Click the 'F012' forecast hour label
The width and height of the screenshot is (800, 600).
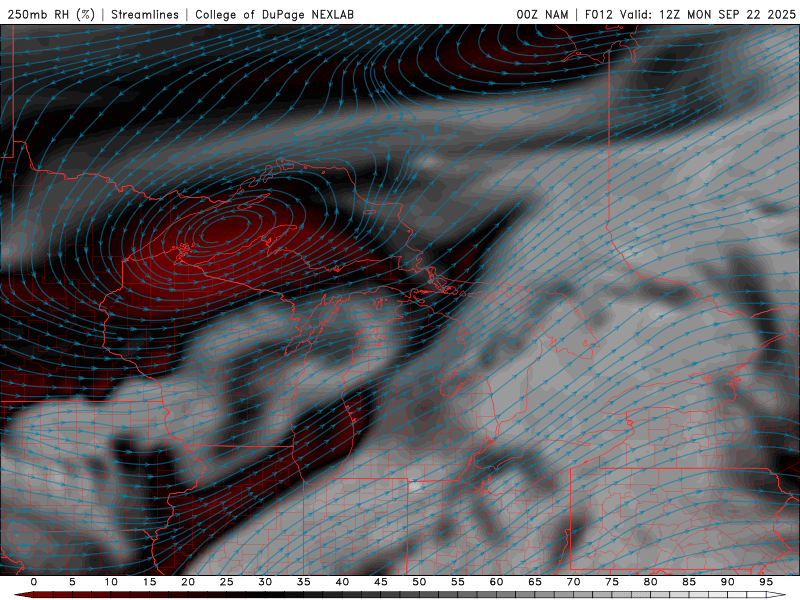tap(598, 14)
